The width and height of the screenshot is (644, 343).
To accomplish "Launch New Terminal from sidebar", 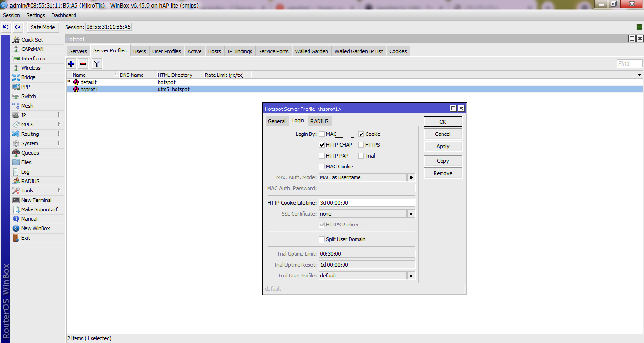I will click(36, 200).
